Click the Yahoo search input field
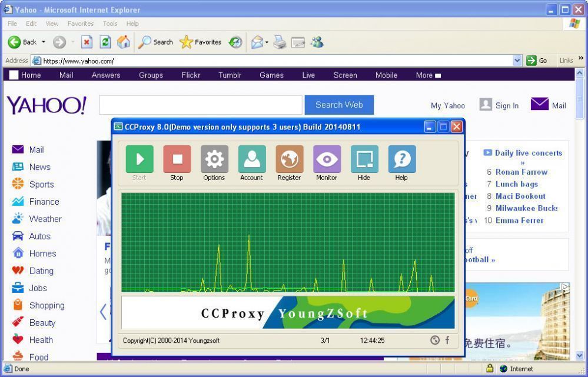This screenshot has height=377, width=588. (201, 105)
